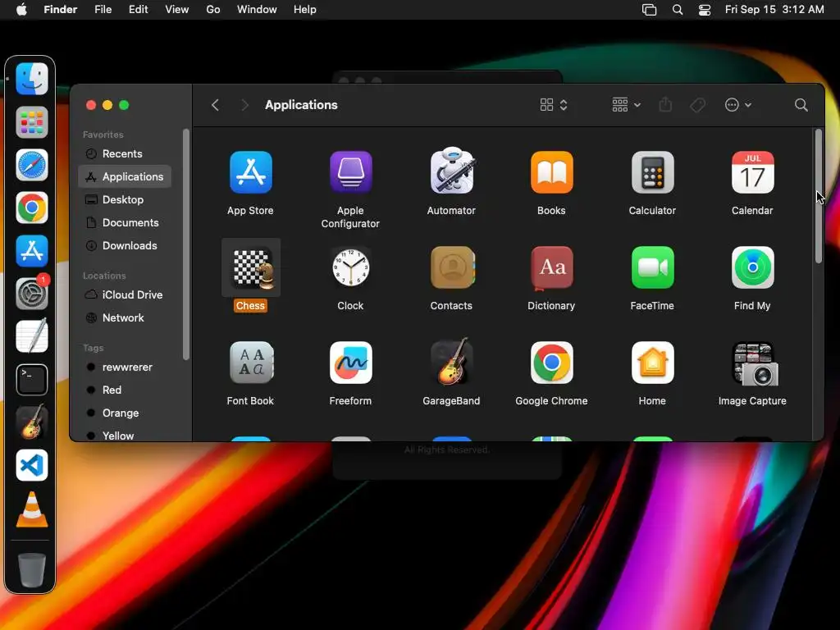Open the Edit menu

pos(138,10)
